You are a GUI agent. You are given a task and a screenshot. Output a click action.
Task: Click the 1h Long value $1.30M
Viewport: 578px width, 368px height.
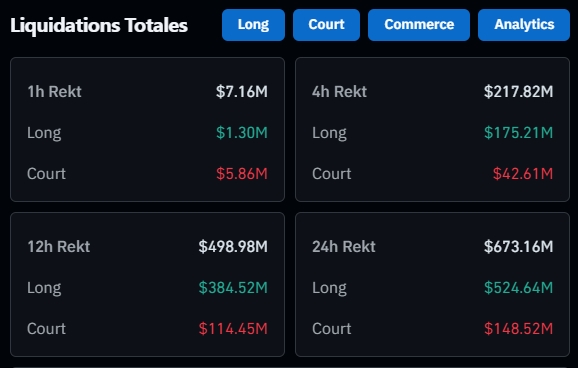coord(242,132)
